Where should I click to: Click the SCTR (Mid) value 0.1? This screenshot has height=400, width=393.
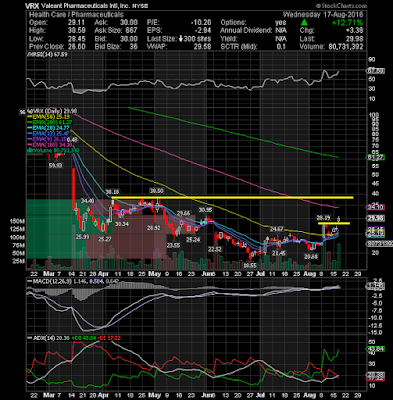[x=282, y=46]
